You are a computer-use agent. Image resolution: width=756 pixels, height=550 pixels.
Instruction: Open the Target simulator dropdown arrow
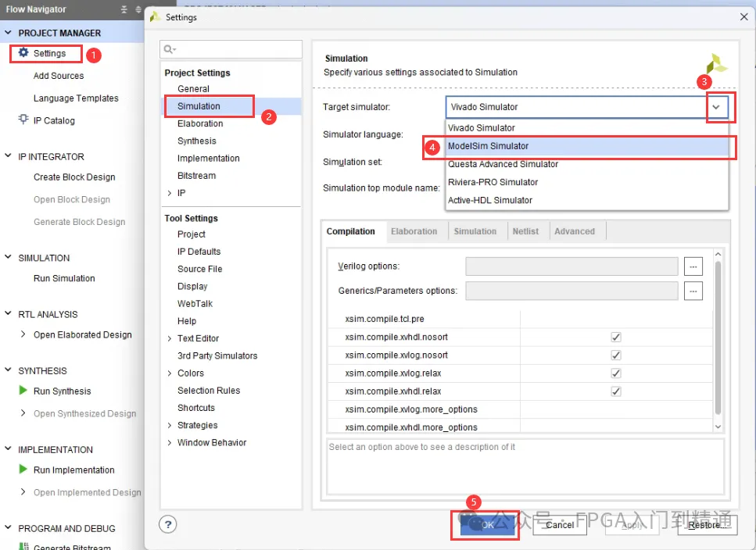click(x=716, y=107)
